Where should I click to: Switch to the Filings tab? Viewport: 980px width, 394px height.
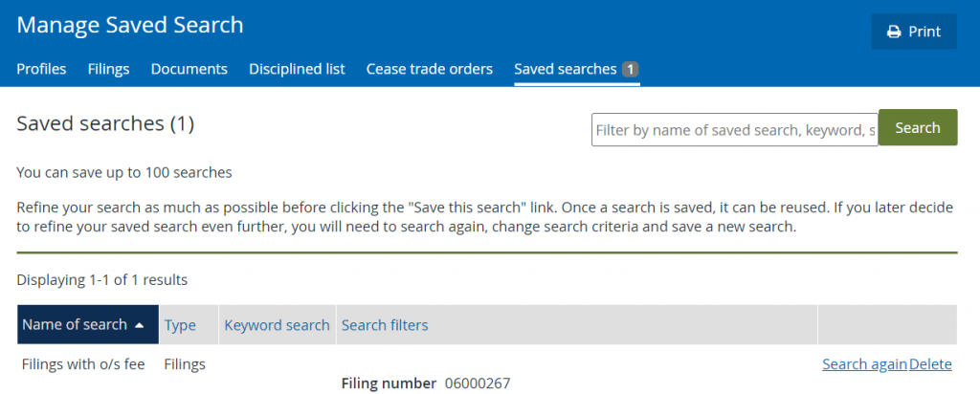[109, 69]
